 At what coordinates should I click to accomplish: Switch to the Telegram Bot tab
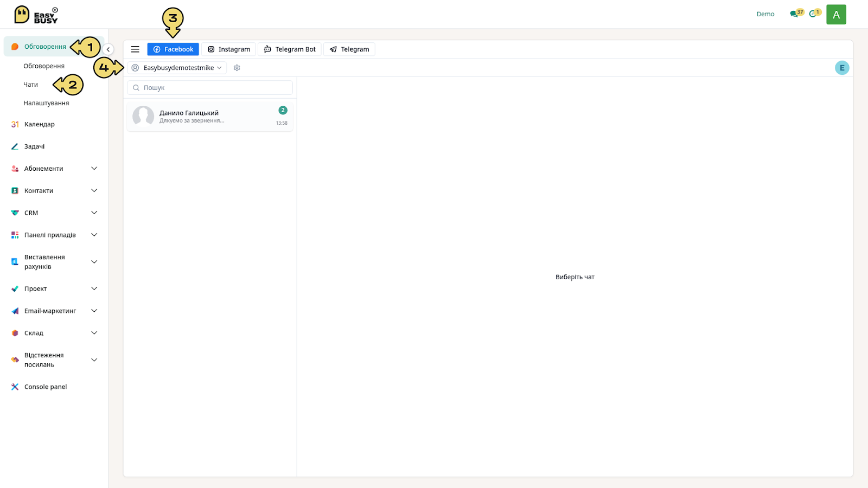(290, 49)
